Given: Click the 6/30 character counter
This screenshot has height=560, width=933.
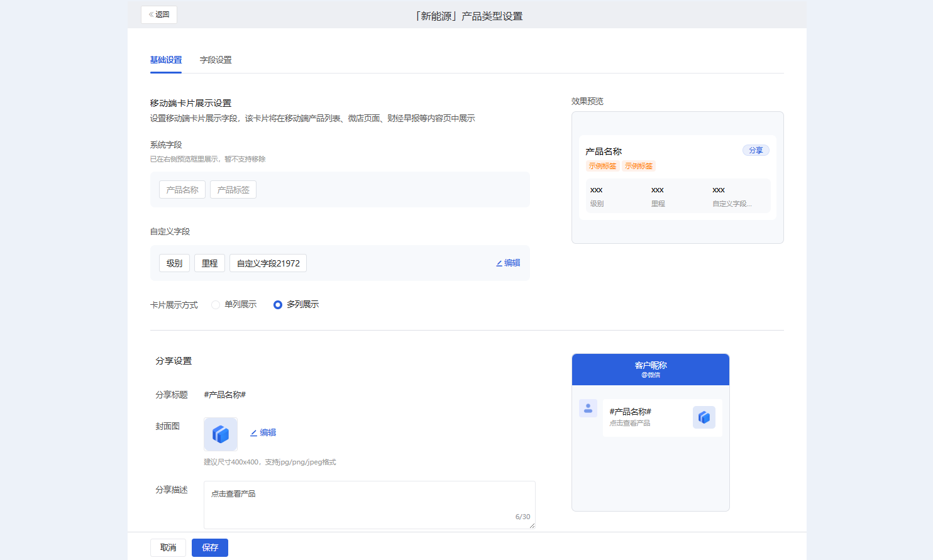Looking at the screenshot, I should tap(522, 517).
